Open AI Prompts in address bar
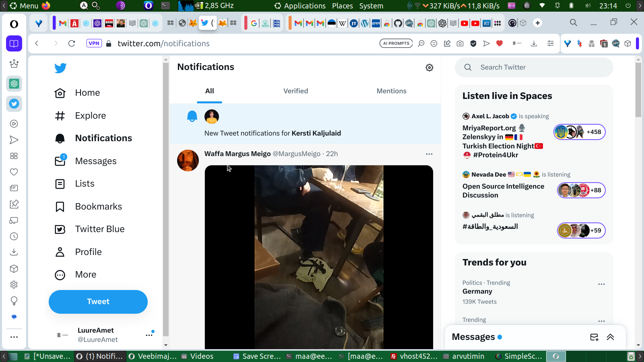644x362 pixels. point(396,43)
